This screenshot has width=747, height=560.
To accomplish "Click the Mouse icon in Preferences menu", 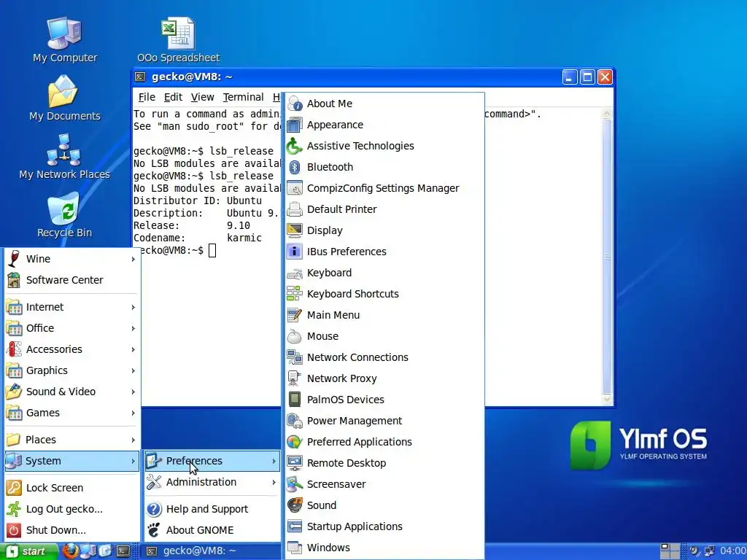I will [295, 336].
